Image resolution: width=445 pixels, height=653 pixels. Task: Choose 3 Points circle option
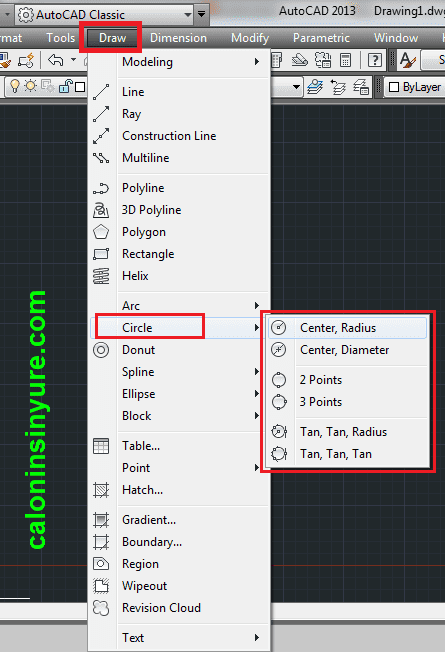click(x=348, y=402)
